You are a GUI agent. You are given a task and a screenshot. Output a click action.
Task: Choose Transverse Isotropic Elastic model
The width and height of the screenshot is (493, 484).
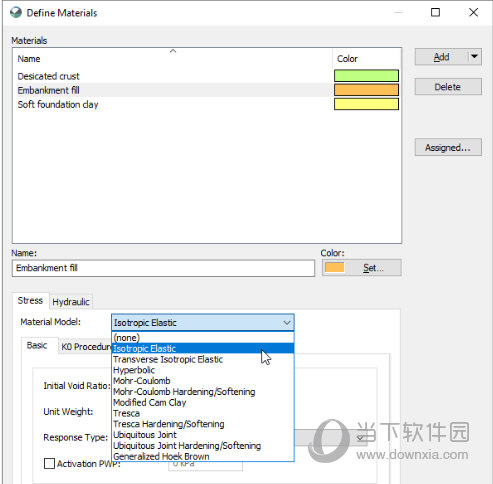pyautogui.click(x=203, y=359)
